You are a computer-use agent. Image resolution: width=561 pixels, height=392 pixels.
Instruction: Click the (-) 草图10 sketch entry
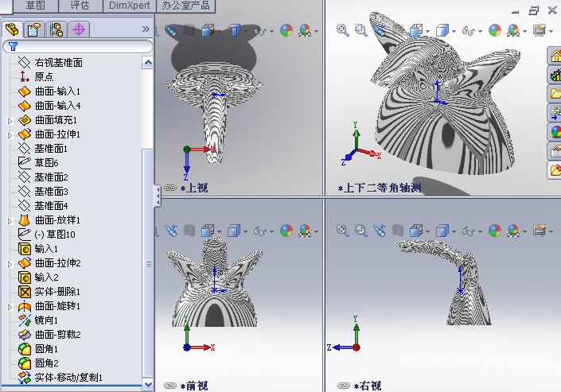[x=55, y=235]
